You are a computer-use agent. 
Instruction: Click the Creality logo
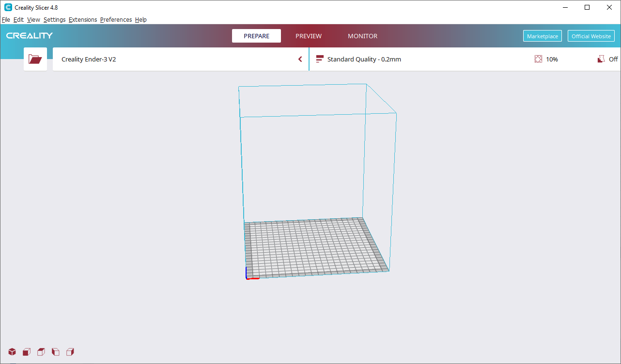pyautogui.click(x=30, y=36)
